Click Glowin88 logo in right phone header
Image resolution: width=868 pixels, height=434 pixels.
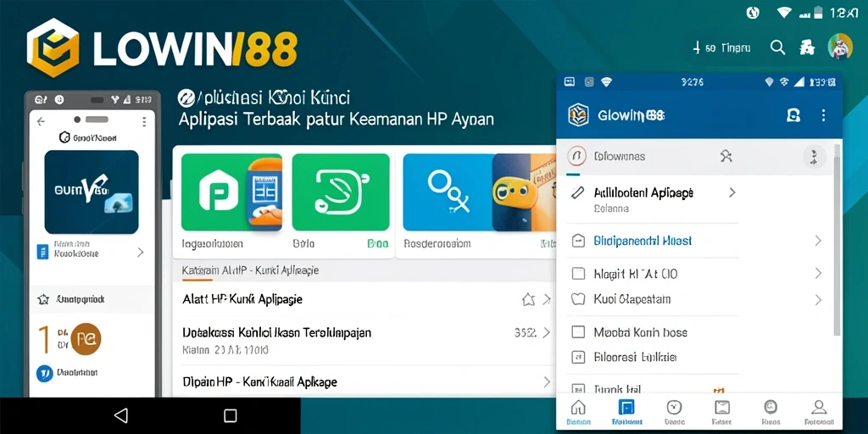pos(578,114)
